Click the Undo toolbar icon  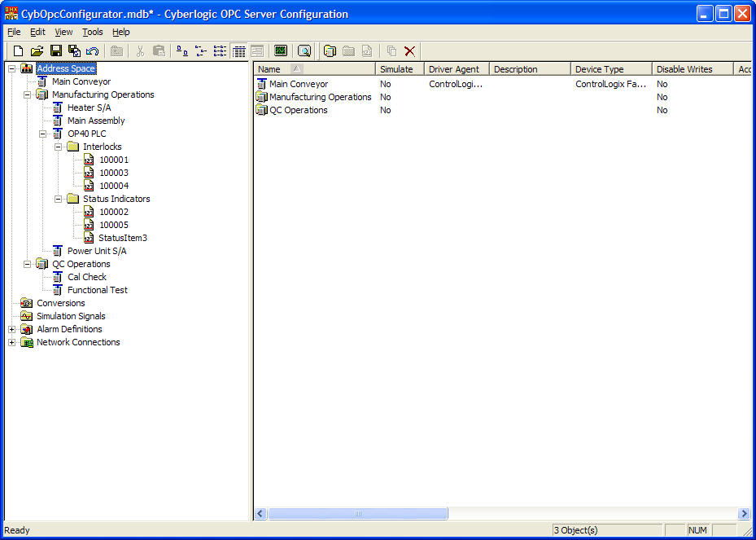point(93,51)
